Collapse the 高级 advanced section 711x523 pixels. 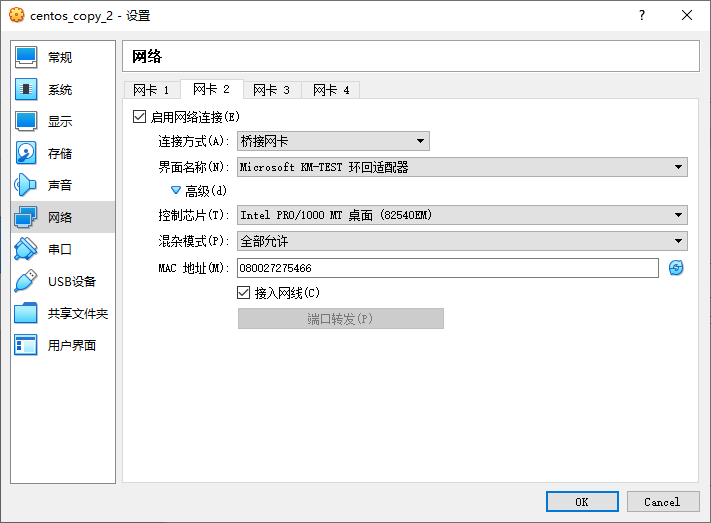177,190
